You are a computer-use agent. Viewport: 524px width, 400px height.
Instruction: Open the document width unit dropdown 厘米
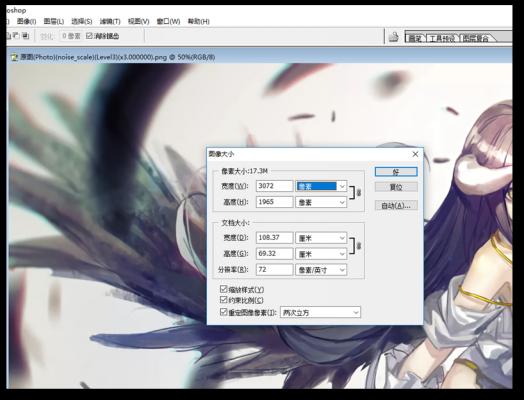coord(321,238)
